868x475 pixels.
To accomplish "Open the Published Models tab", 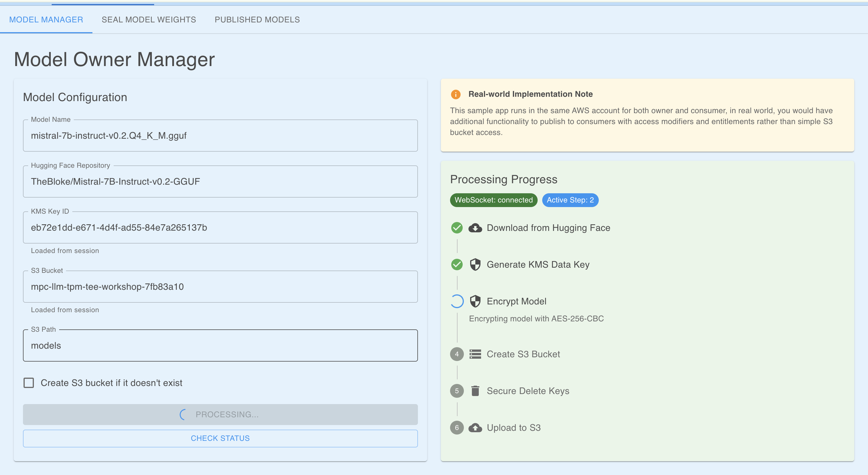I will coord(257,20).
